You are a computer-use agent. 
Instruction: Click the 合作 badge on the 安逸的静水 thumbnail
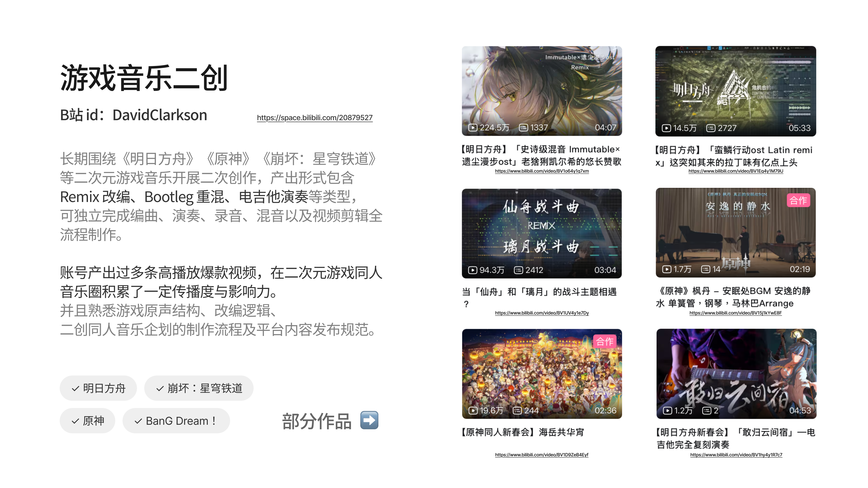click(x=798, y=200)
